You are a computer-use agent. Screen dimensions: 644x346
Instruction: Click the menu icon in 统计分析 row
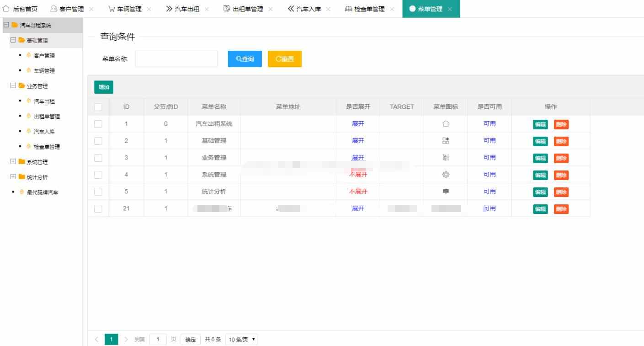click(x=446, y=192)
